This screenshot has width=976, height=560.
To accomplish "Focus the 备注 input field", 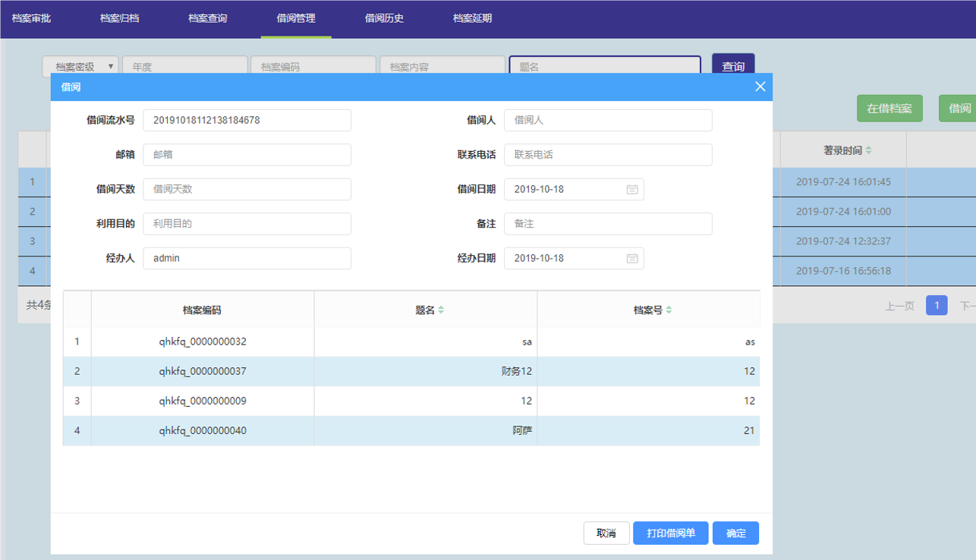I will [x=608, y=224].
